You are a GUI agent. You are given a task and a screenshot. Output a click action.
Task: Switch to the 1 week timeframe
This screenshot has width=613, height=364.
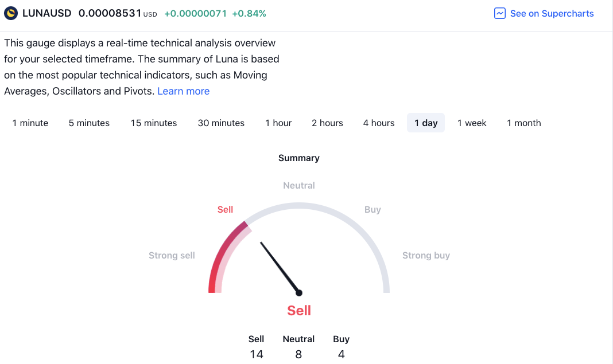(x=472, y=123)
